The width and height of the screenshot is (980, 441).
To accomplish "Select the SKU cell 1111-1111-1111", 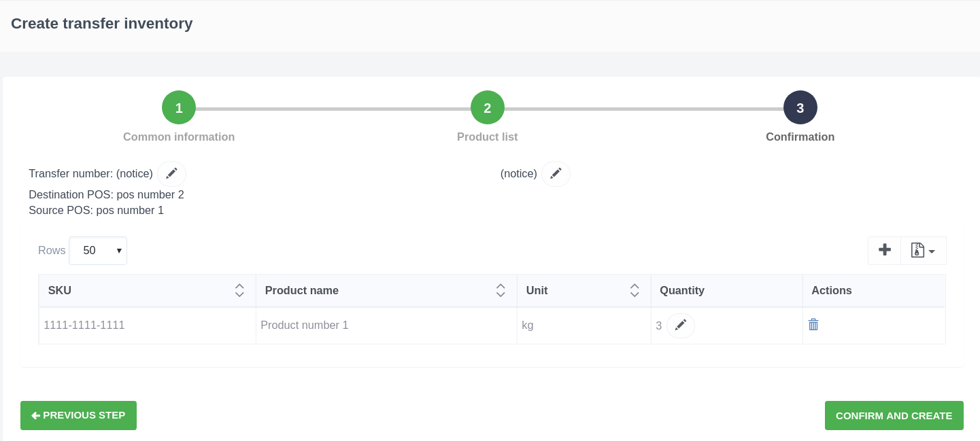I will (x=84, y=325).
